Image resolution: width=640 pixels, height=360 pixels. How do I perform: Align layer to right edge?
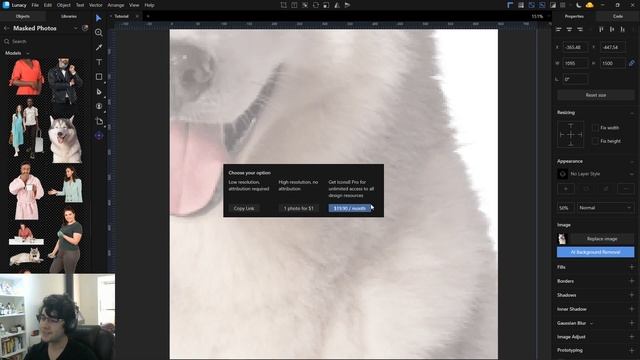[x=580, y=29]
